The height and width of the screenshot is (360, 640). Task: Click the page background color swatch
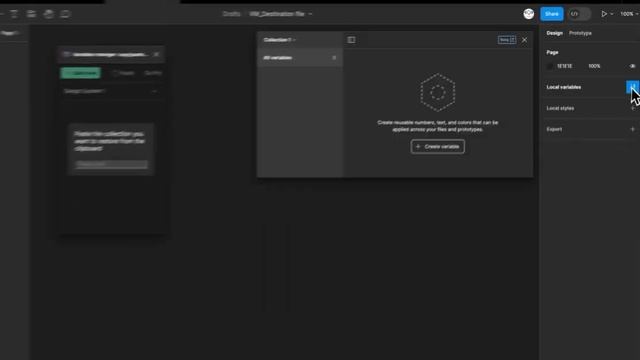(x=550, y=66)
